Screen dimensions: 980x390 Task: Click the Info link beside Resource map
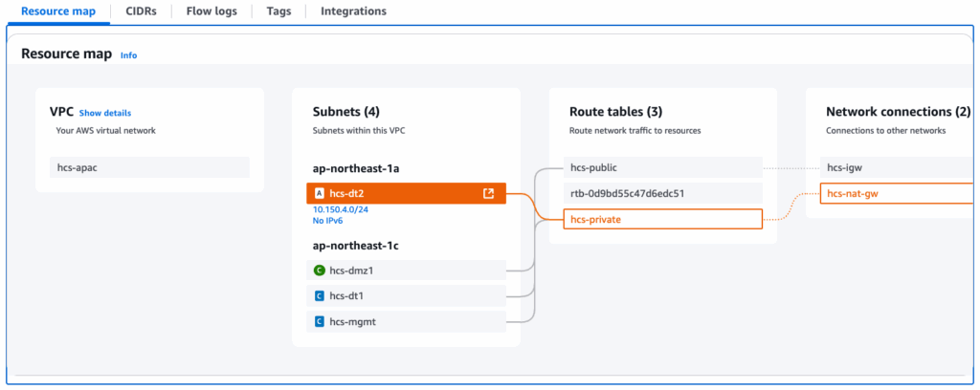(128, 55)
